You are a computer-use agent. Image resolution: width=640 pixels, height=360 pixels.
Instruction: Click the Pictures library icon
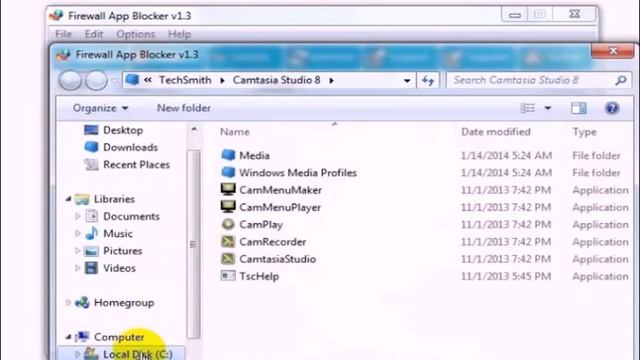coord(91,251)
